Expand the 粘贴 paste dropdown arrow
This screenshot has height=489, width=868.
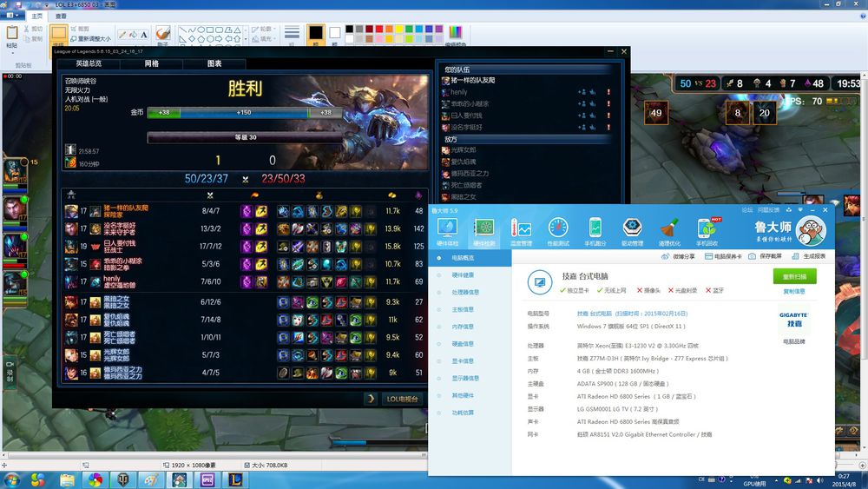(x=11, y=53)
